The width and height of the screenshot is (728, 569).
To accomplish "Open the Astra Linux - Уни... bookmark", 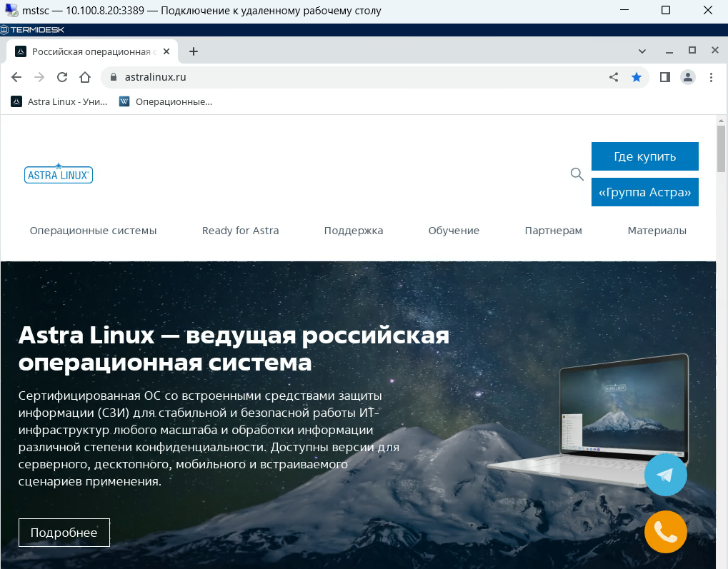I will (x=59, y=101).
